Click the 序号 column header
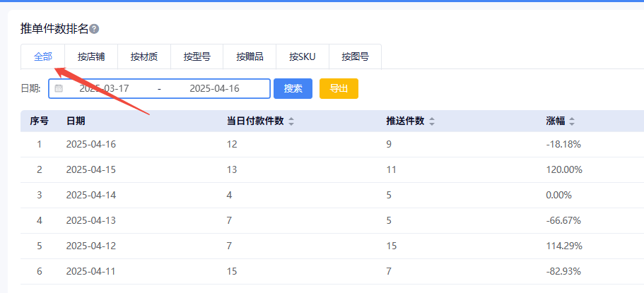This screenshot has width=644, height=293. (39, 121)
